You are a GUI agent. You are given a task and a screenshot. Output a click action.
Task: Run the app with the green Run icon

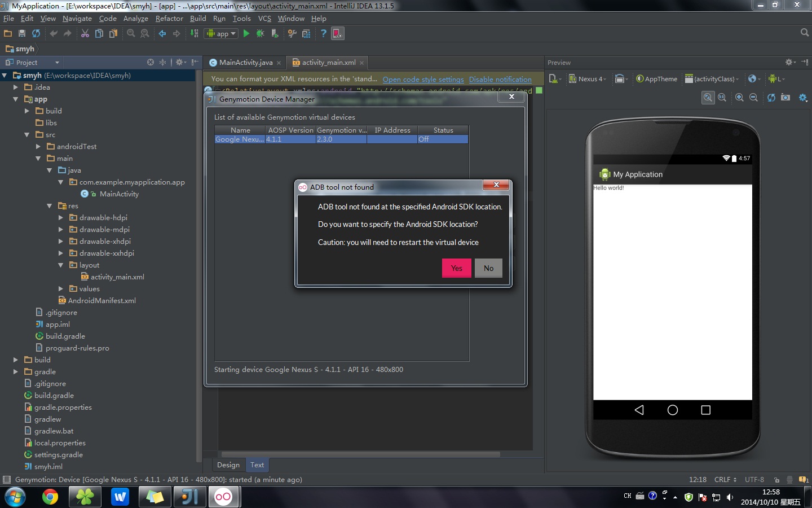(246, 33)
